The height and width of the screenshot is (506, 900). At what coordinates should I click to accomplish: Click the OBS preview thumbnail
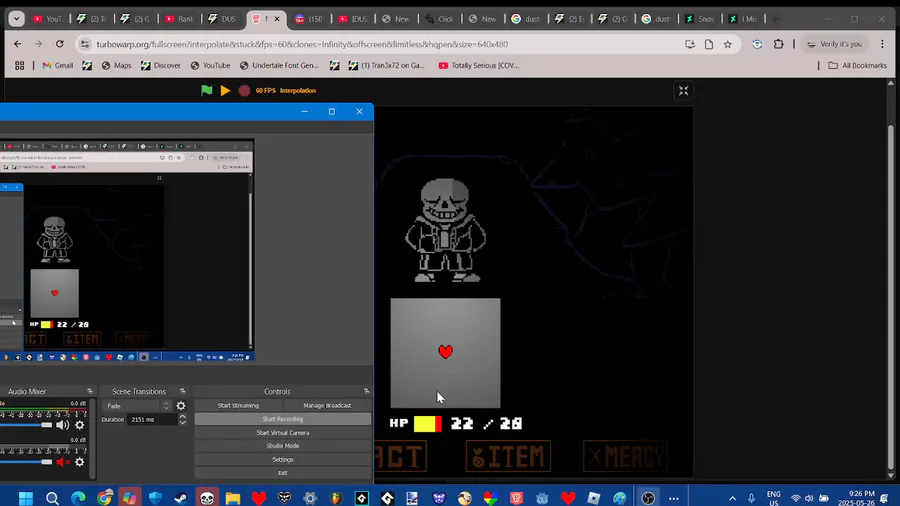tap(126, 250)
